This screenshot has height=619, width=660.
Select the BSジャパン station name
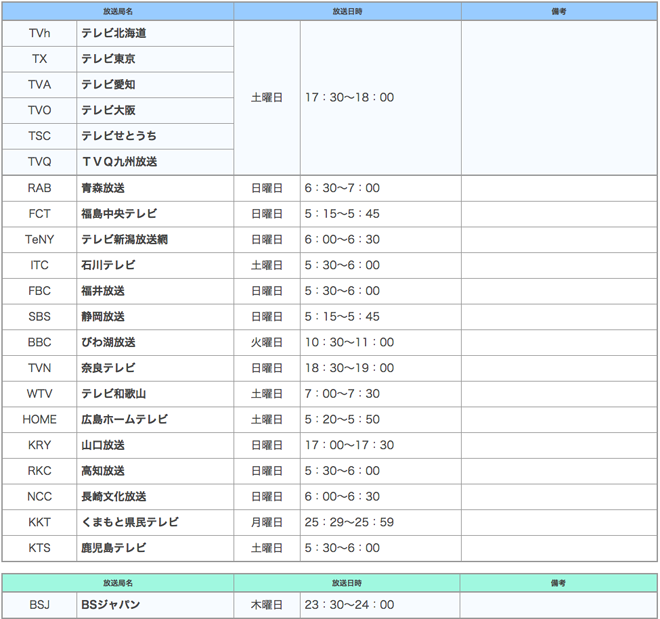click(110, 605)
